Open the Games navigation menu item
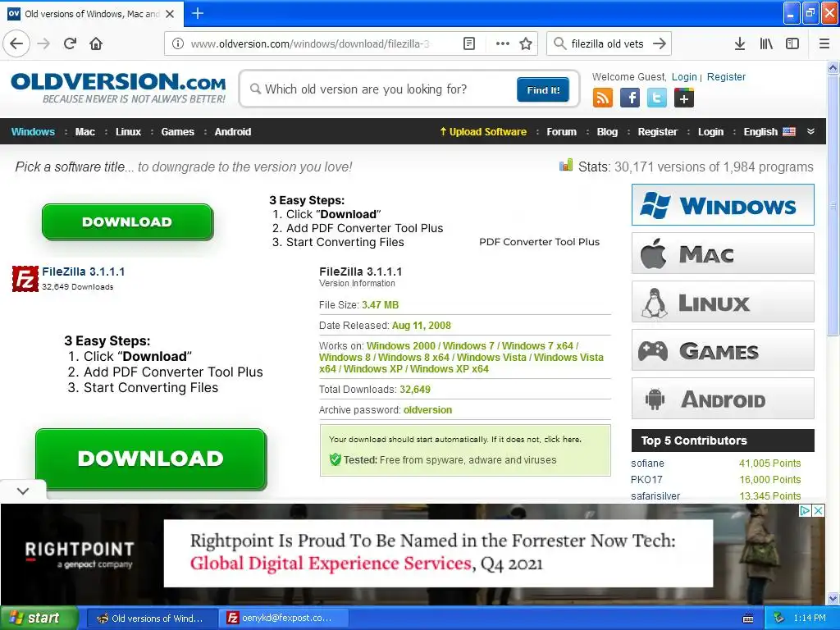The image size is (840, 630). 178,132
